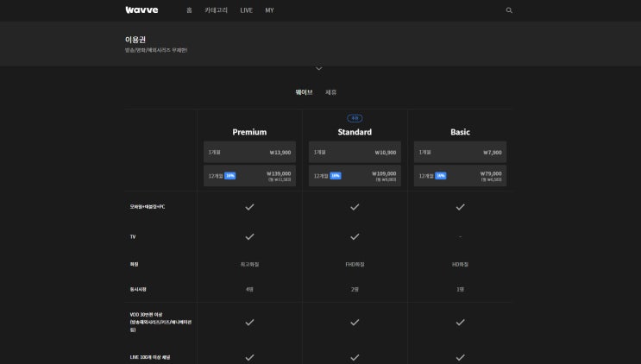Viewport: 641px width, 364px height.
Task: Open the MY menu item
Action: [269, 10]
